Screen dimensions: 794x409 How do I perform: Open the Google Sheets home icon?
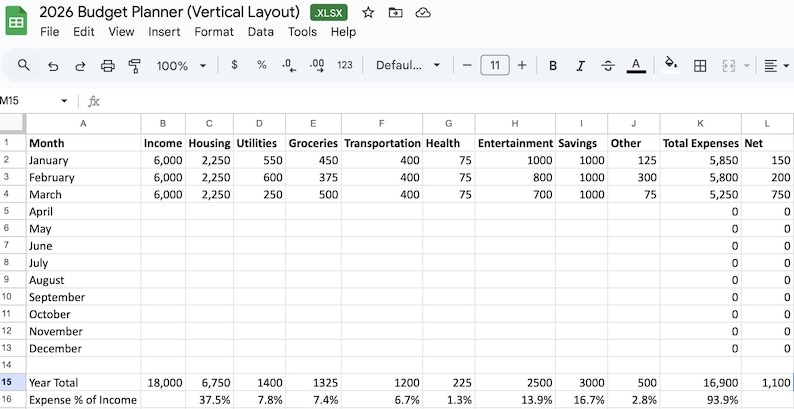click(x=16, y=21)
